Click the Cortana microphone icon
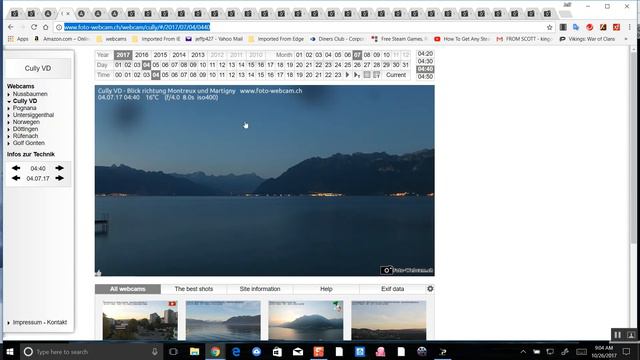The width and height of the screenshot is (640, 360). pos(155,351)
